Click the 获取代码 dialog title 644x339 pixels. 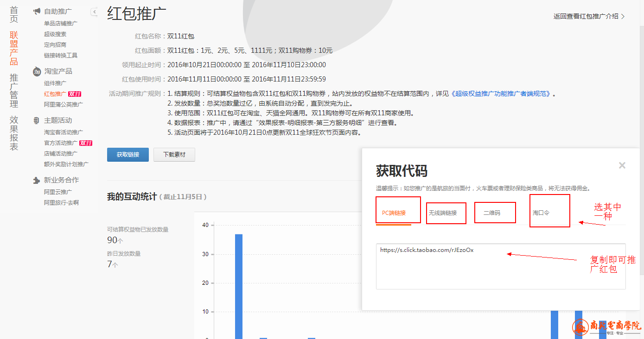coord(402,171)
